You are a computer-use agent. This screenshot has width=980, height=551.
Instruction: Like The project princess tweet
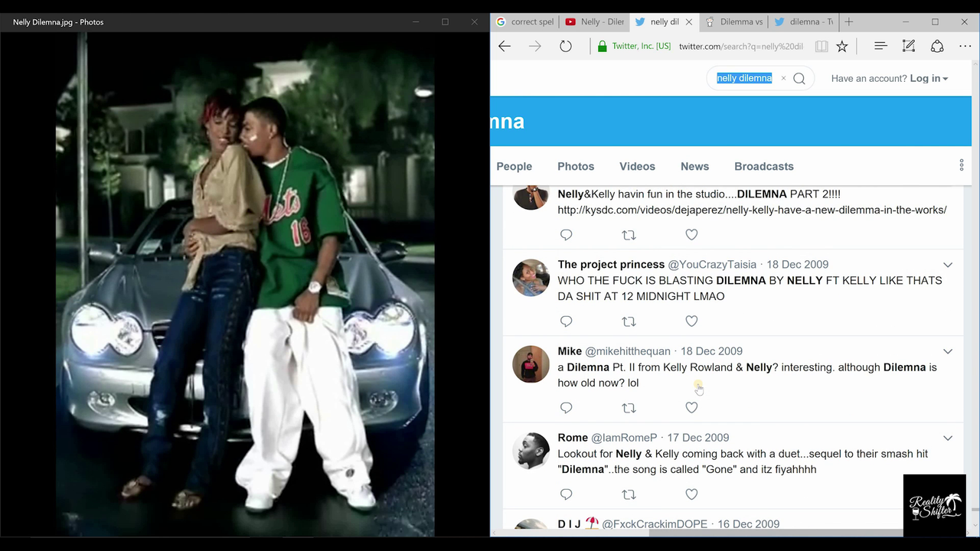point(691,321)
